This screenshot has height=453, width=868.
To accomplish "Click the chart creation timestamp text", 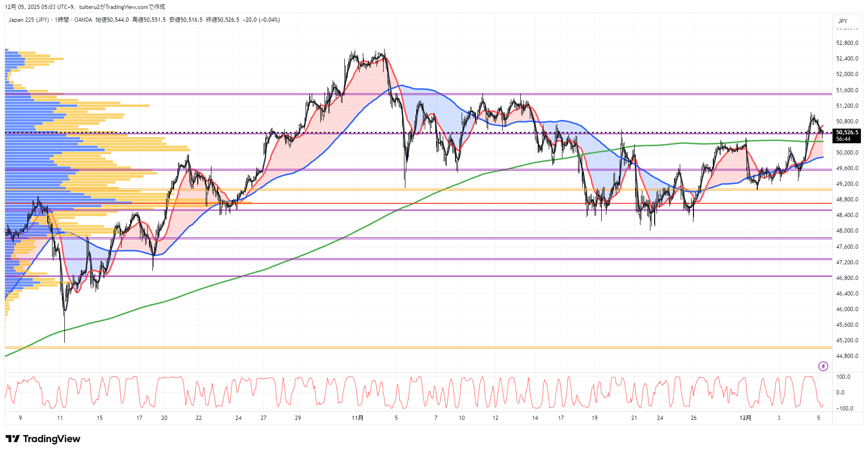I will (85, 7).
